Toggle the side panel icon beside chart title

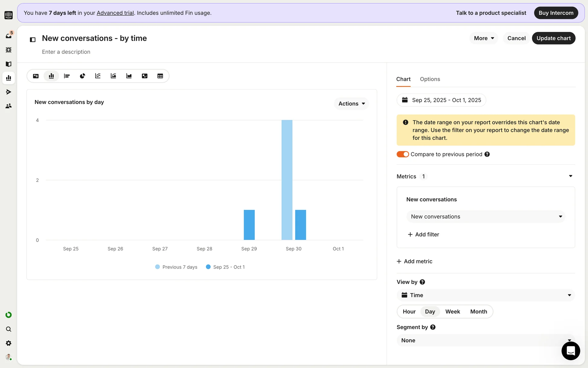click(x=33, y=40)
